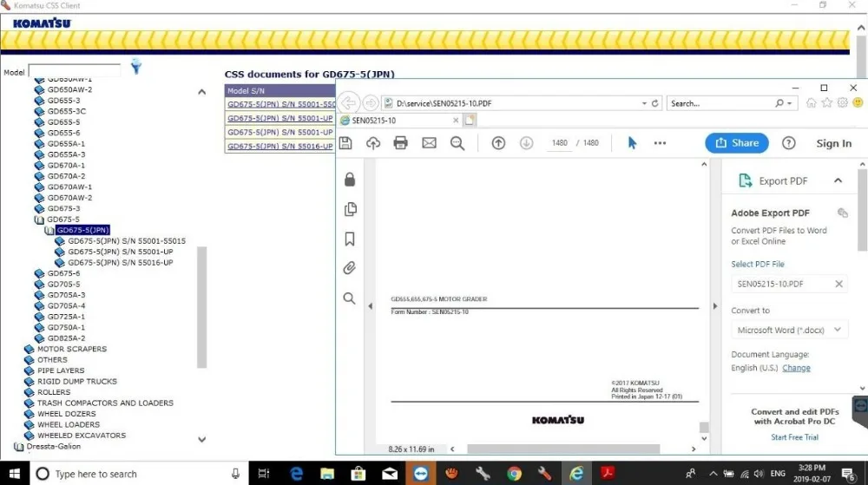This screenshot has width=868, height=485.
Task: Open File Explorer from taskbar
Action: coord(327,474)
